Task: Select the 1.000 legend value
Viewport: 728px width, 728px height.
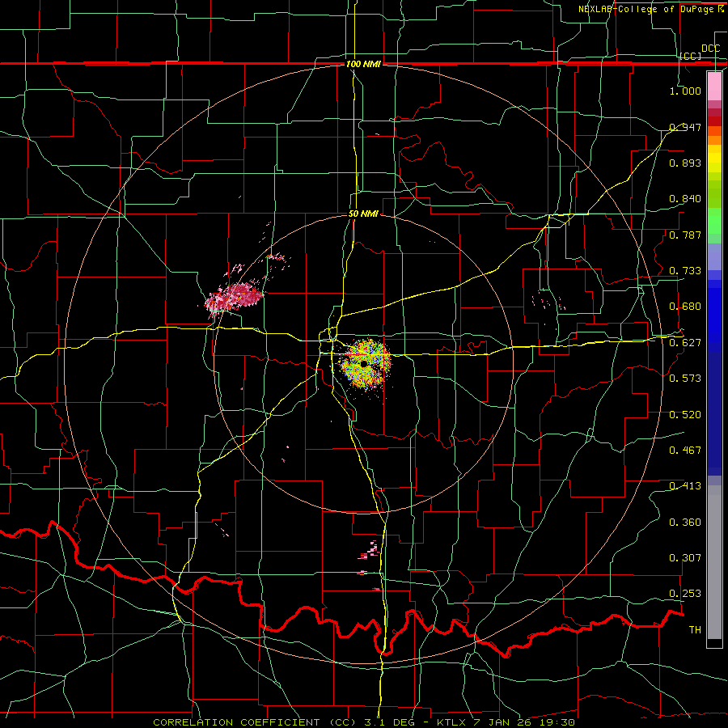Action: point(685,91)
